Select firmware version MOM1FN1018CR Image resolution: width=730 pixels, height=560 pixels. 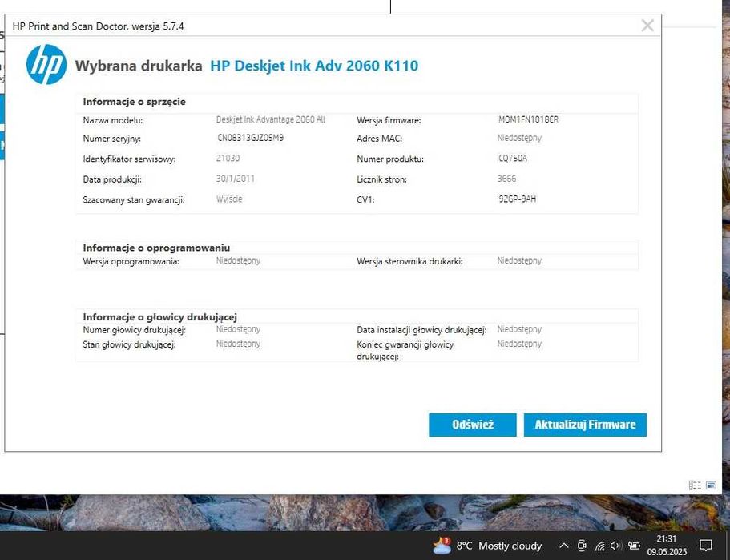[x=528, y=119]
